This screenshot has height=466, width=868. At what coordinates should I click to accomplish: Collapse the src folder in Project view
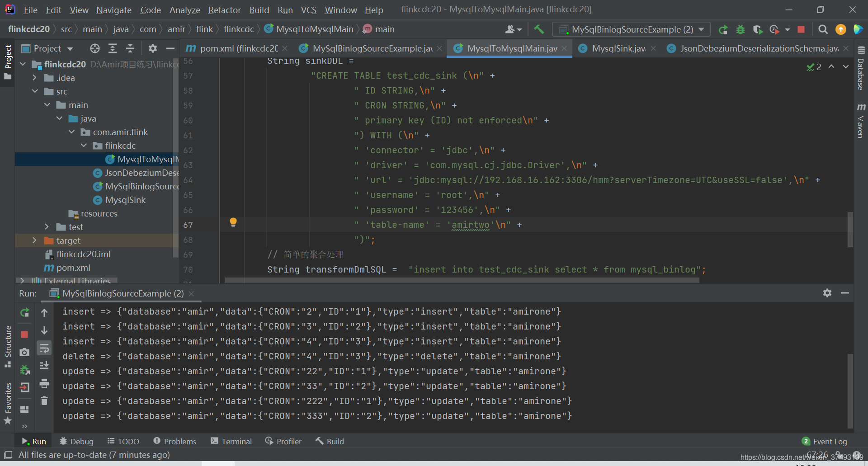click(35, 91)
